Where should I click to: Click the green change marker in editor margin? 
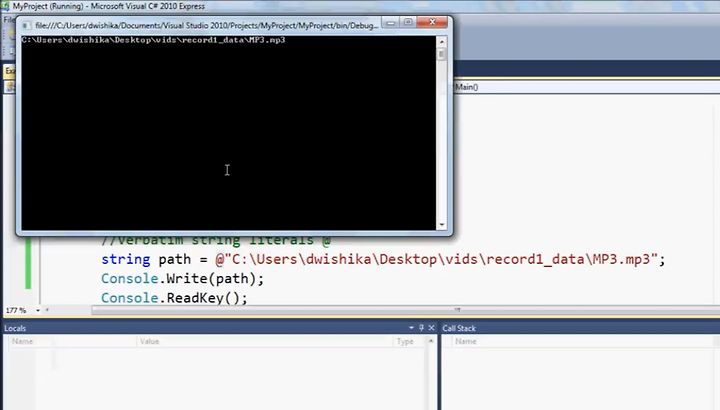pos(28,264)
